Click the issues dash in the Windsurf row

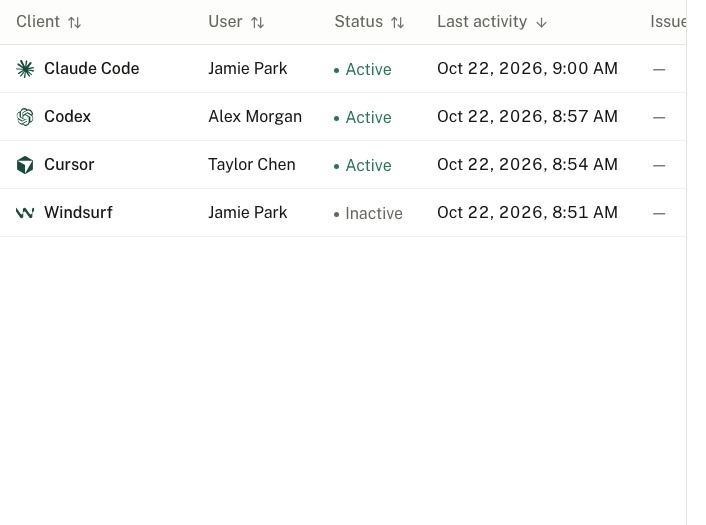point(659,213)
